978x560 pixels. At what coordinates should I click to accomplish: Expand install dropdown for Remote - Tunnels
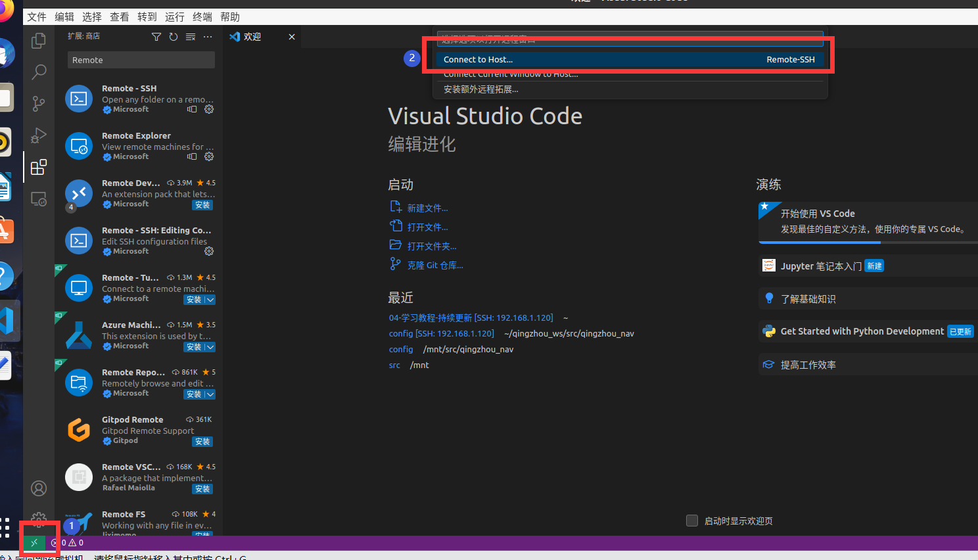click(210, 300)
